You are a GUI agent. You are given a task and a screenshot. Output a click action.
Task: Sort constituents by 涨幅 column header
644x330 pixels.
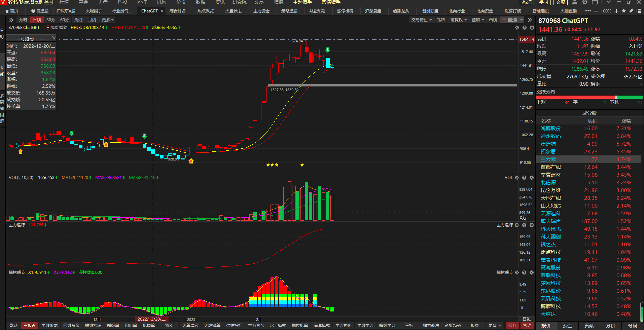(x=626, y=121)
